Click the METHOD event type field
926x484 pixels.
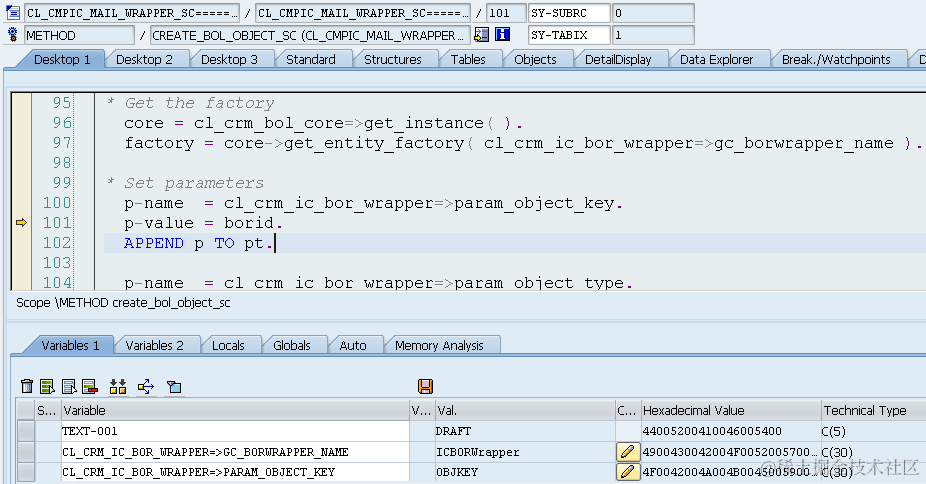pyautogui.click(x=79, y=35)
